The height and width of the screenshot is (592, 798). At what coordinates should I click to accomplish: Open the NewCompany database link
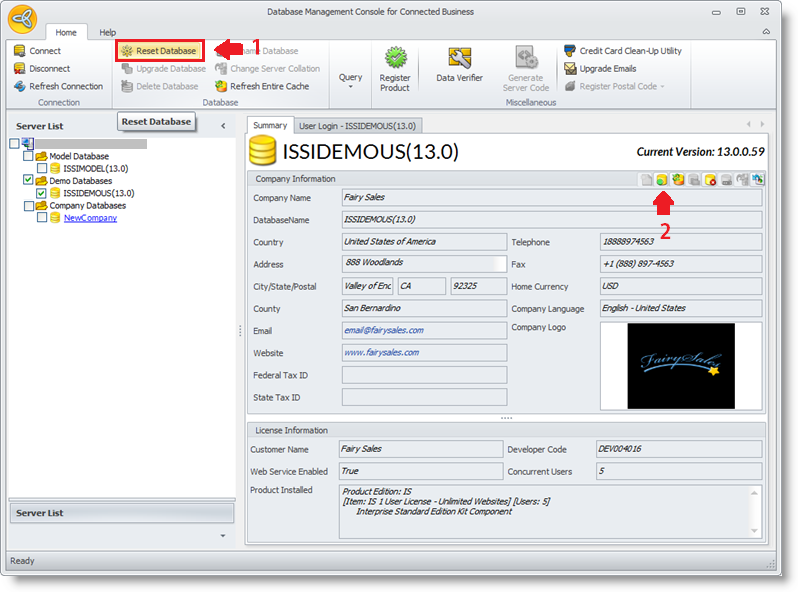pos(90,218)
